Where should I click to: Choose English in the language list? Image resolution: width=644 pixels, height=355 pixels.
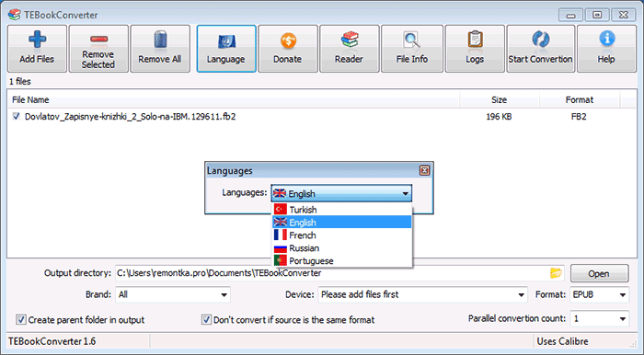click(341, 223)
